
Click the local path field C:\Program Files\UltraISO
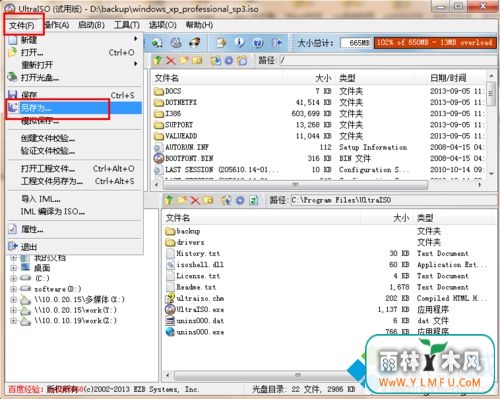[x=393, y=200]
